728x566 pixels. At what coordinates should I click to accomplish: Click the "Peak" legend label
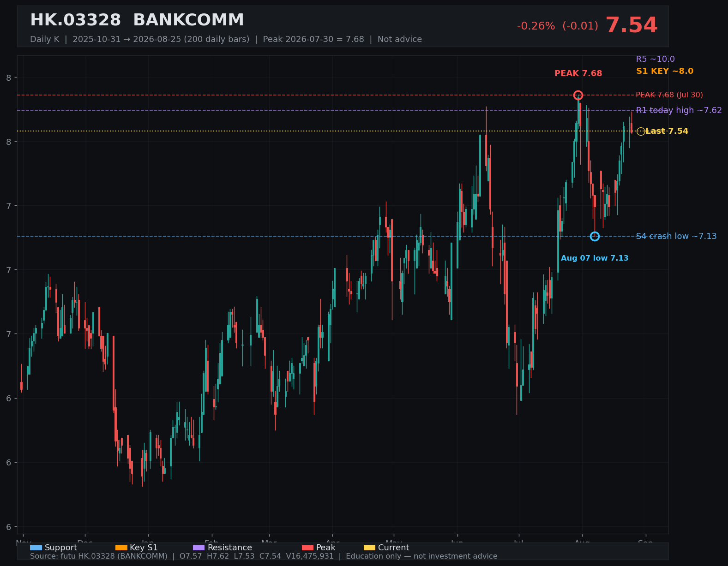point(326,548)
